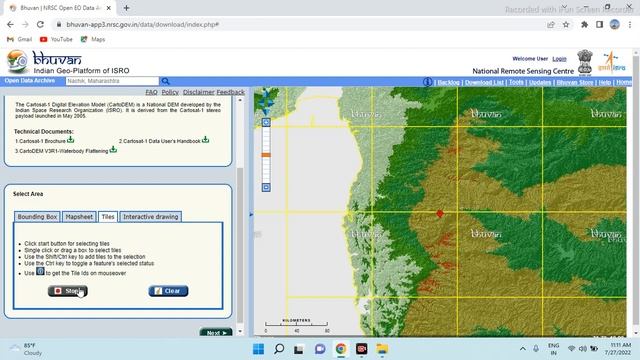Image resolution: width=640 pixels, height=360 pixels.
Task: Open the Gmail bookmark
Action: [20, 39]
